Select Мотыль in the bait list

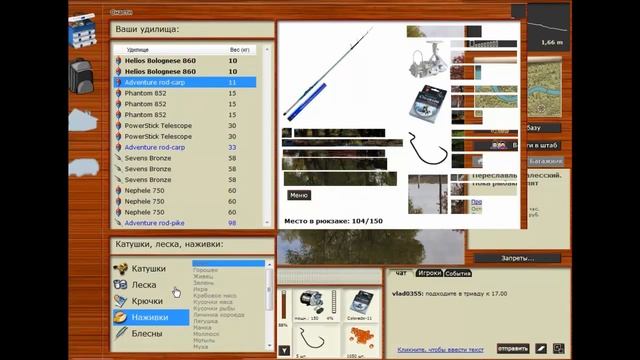coord(204,340)
